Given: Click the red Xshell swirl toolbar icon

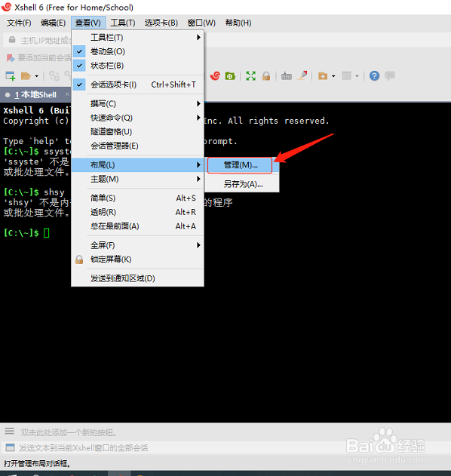Looking at the screenshot, I should pos(215,75).
